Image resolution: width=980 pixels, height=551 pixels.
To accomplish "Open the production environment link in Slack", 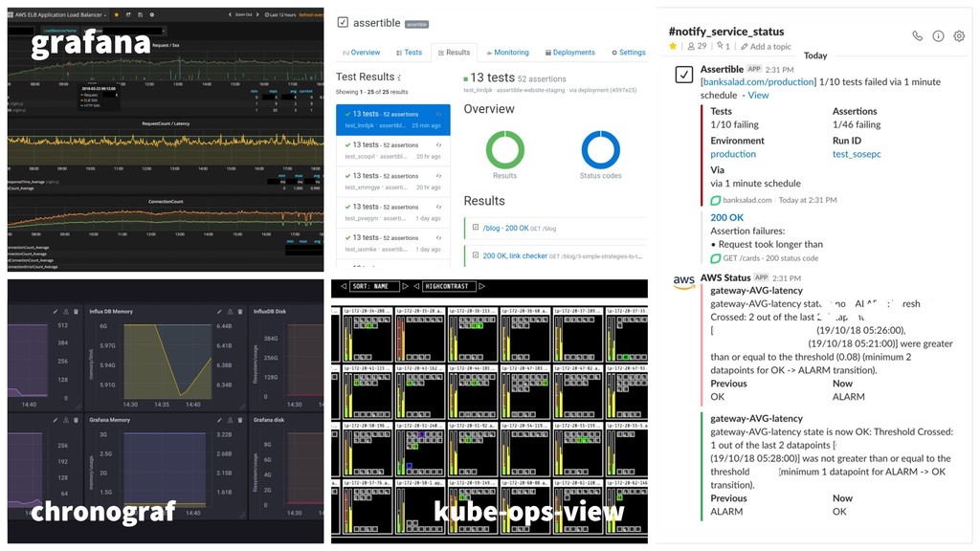I will (x=733, y=154).
